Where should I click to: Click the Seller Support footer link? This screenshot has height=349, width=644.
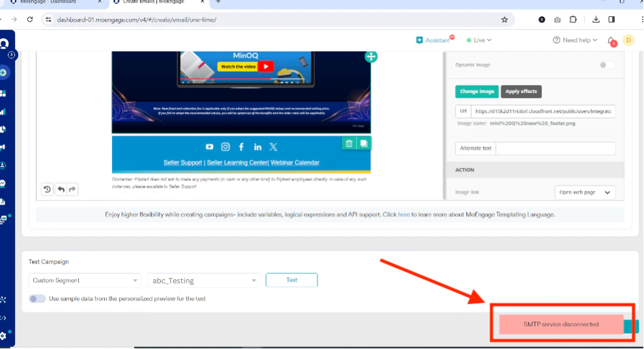click(183, 163)
